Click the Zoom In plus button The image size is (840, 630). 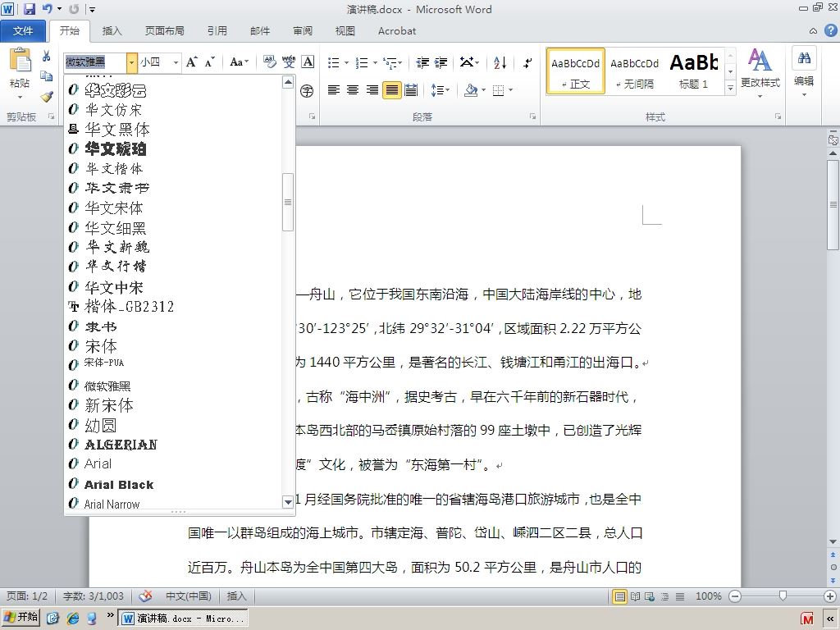[x=830, y=596]
